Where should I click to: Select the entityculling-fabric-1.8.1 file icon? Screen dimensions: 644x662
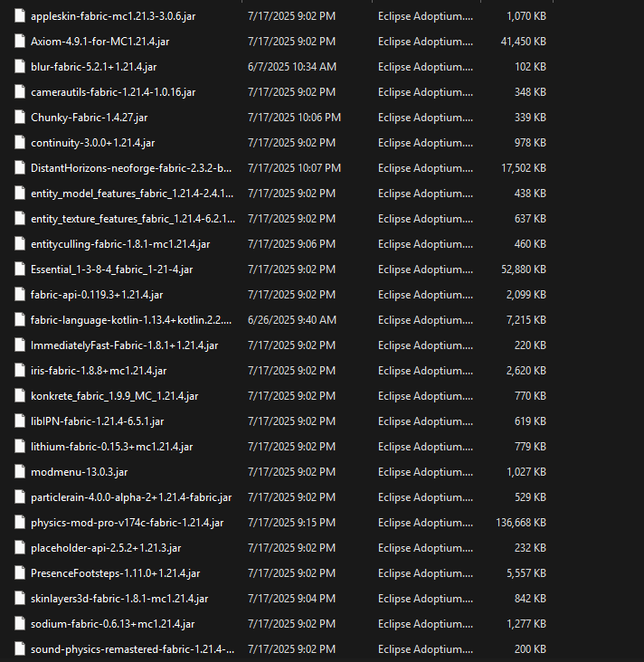pyautogui.click(x=19, y=244)
